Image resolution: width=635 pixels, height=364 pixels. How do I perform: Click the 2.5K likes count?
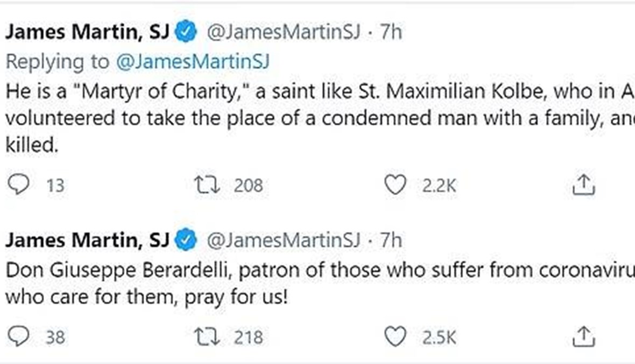[439, 337]
